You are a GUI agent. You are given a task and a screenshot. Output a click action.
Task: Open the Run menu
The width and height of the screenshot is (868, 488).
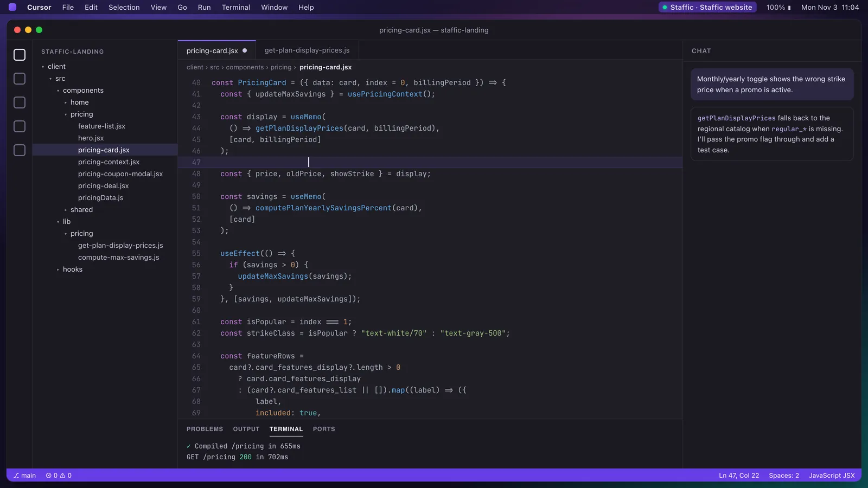pyautogui.click(x=204, y=8)
